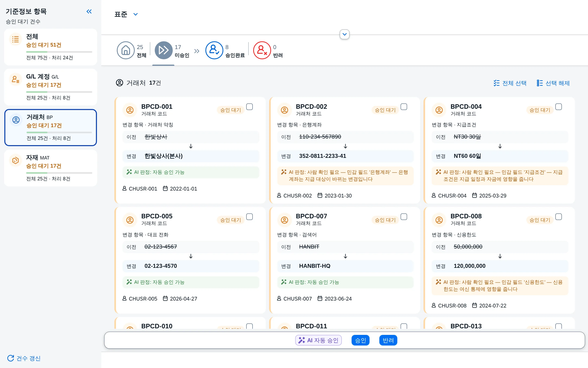Click the BPCD-002 card avatar icon
The height and width of the screenshot is (368, 588).
[x=284, y=110]
